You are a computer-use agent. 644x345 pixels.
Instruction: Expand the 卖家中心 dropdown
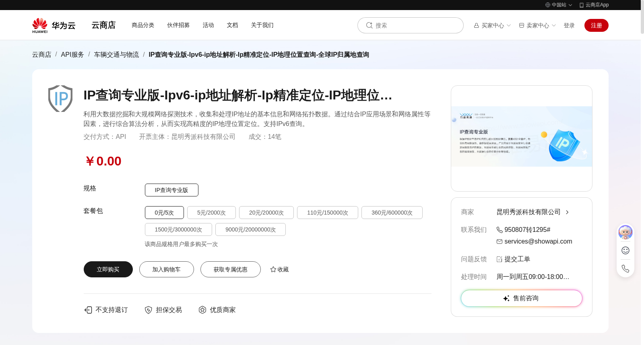[x=554, y=25]
